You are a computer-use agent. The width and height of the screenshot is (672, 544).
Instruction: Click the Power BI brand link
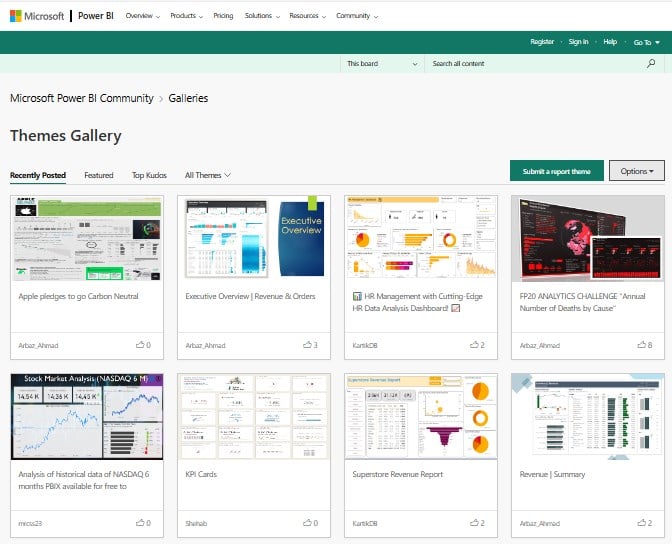click(96, 16)
